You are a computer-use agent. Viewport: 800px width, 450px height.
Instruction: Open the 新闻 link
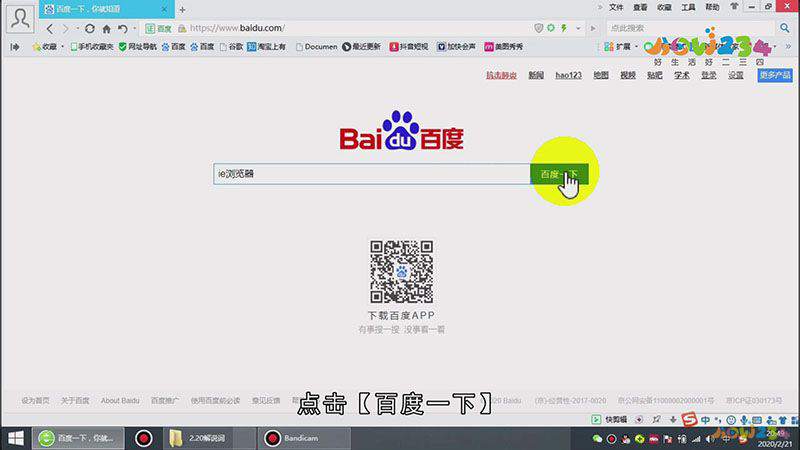coord(536,75)
